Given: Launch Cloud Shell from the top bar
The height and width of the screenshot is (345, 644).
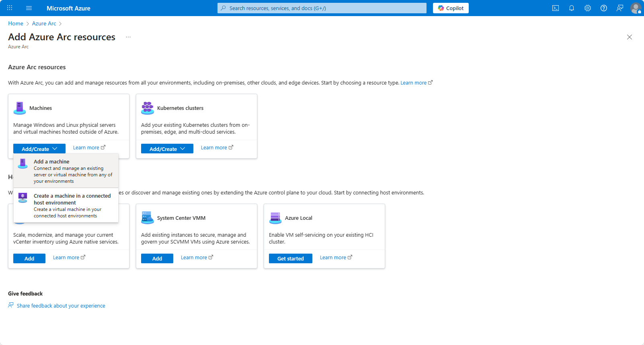Looking at the screenshot, I should [556, 8].
